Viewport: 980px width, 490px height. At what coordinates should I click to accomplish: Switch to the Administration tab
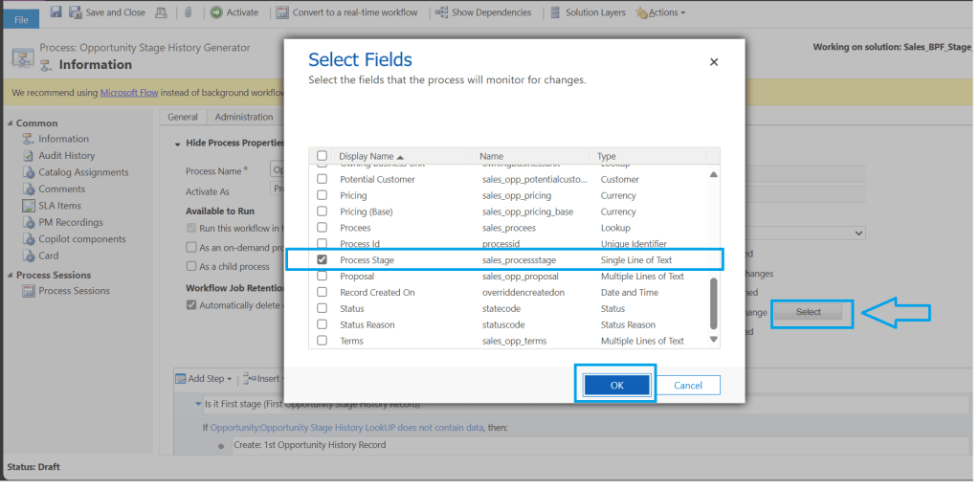click(x=244, y=117)
